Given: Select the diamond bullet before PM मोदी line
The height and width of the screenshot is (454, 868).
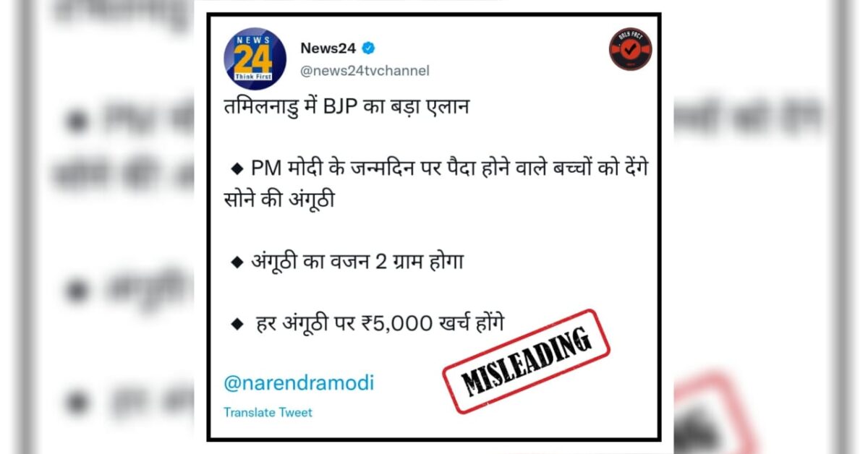Looking at the screenshot, I should (x=236, y=168).
